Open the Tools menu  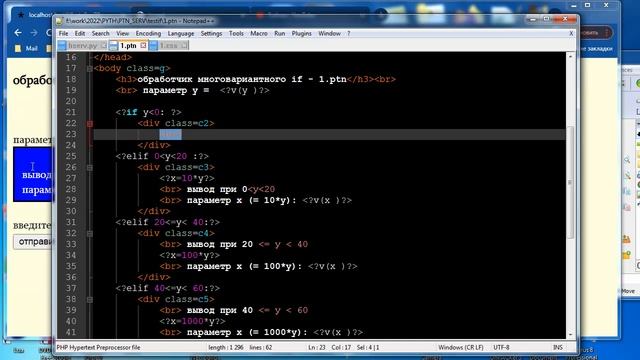[x=236, y=33]
